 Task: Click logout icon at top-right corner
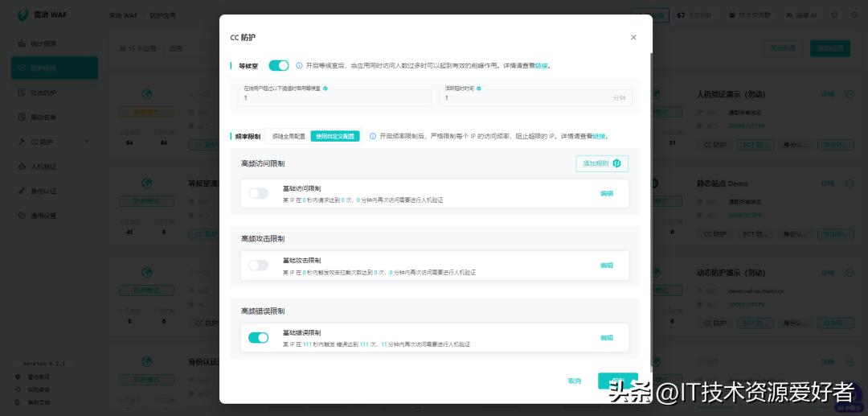tap(853, 15)
